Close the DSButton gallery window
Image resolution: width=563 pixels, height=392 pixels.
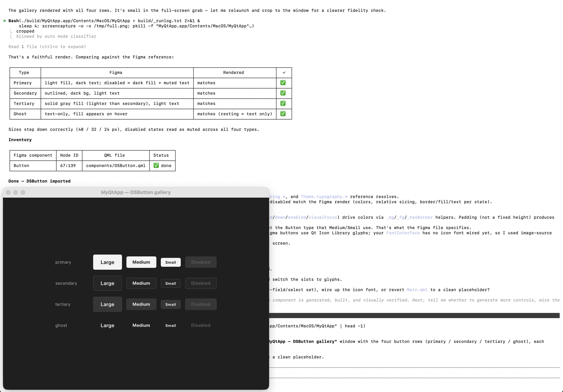(x=8, y=192)
